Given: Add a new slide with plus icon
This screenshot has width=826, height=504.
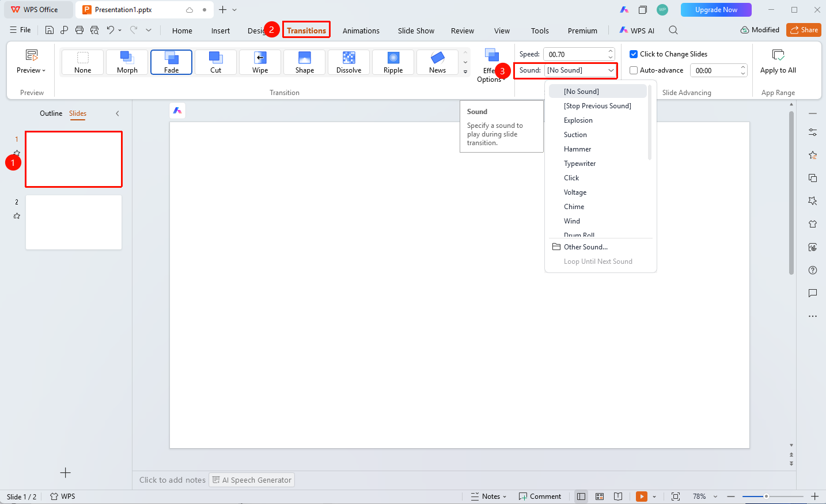Looking at the screenshot, I should coord(66,473).
